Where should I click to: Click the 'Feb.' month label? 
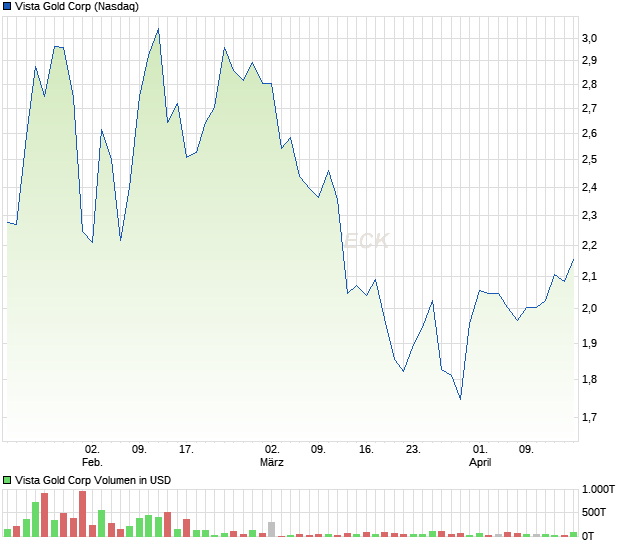[92, 462]
